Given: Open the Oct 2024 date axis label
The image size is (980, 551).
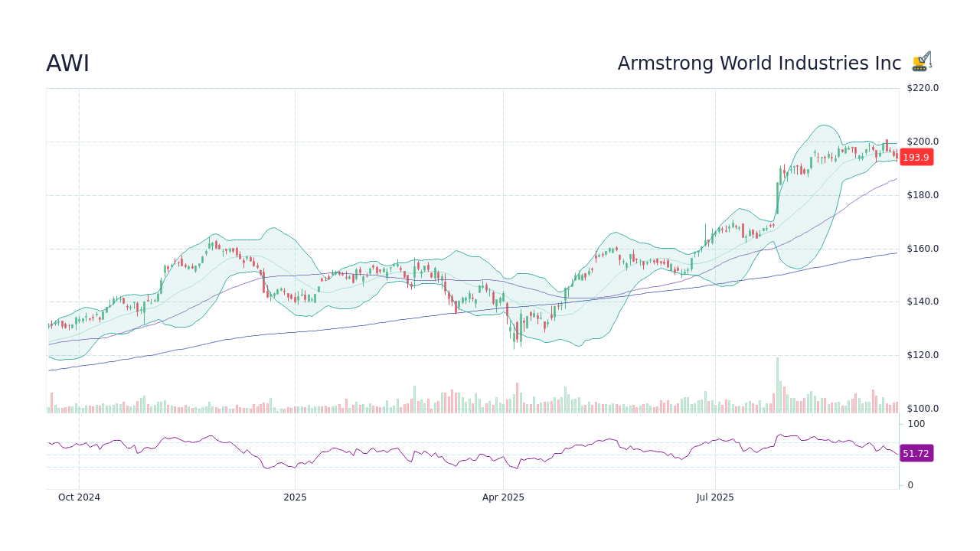Looking at the screenshot, I should coord(78,497).
